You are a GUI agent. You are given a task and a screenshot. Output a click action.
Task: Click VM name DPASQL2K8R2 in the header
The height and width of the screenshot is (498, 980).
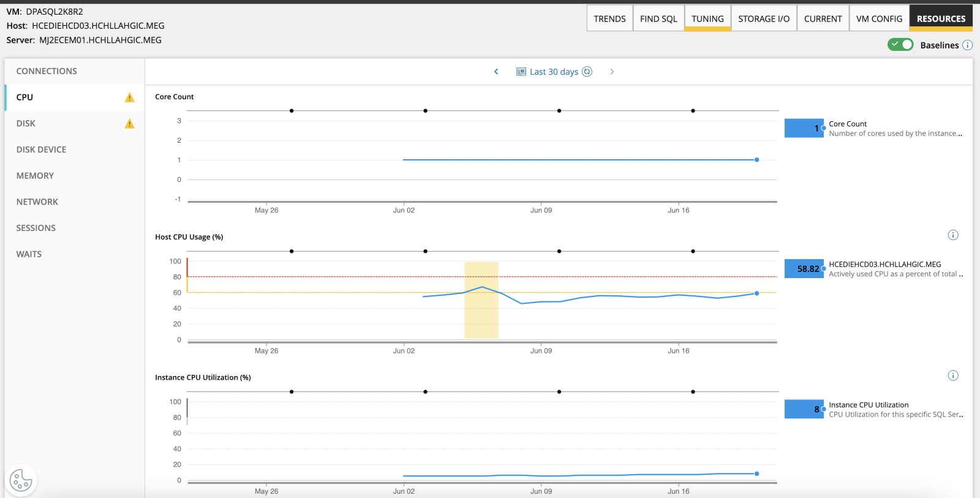[55, 12]
